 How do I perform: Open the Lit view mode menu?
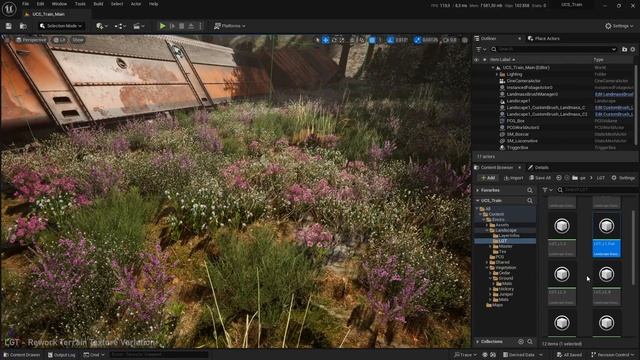(60, 40)
